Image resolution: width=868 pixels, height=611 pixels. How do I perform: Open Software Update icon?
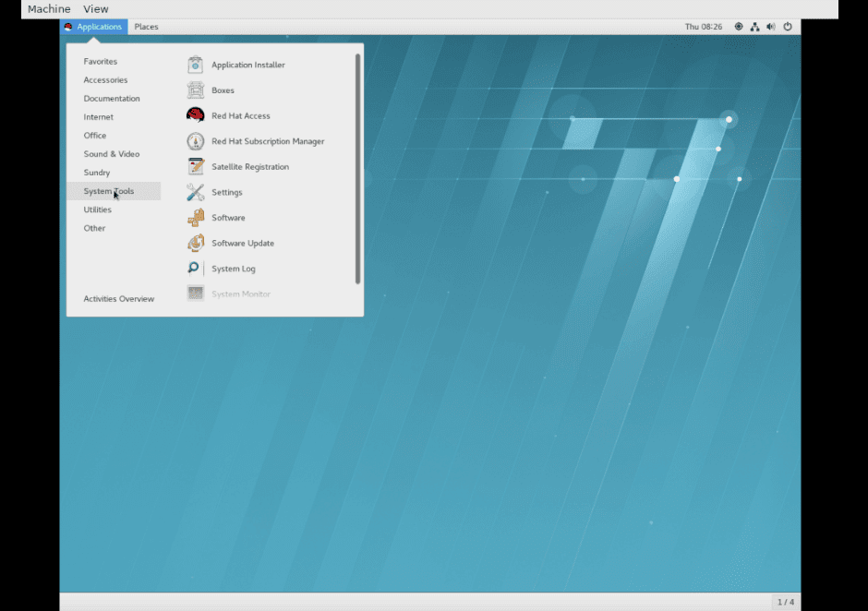point(196,244)
